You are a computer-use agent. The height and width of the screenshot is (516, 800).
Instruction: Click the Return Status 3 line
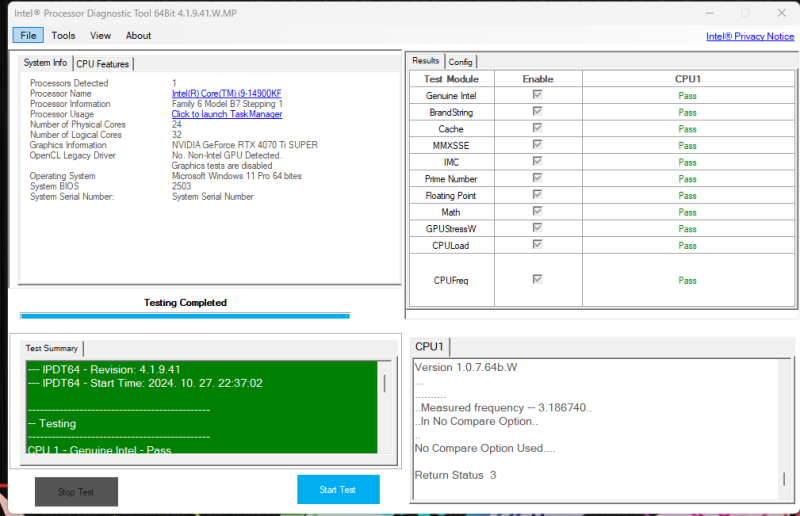click(x=455, y=475)
